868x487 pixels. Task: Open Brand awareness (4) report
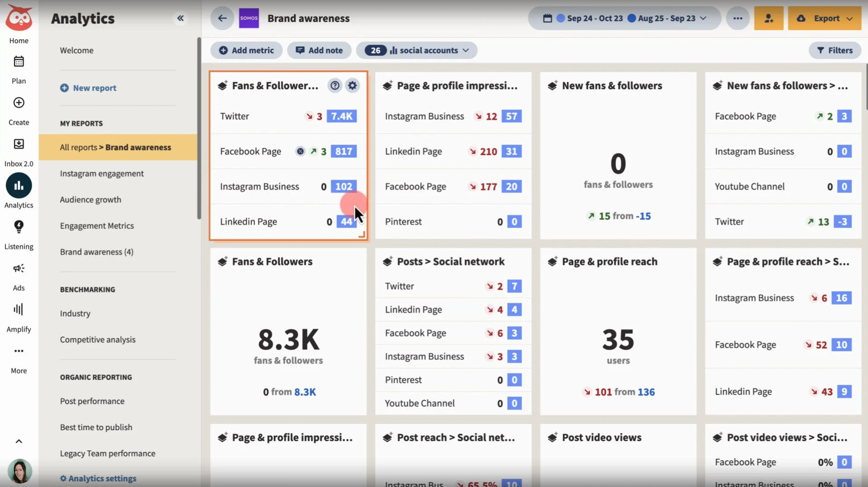tap(96, 252)
